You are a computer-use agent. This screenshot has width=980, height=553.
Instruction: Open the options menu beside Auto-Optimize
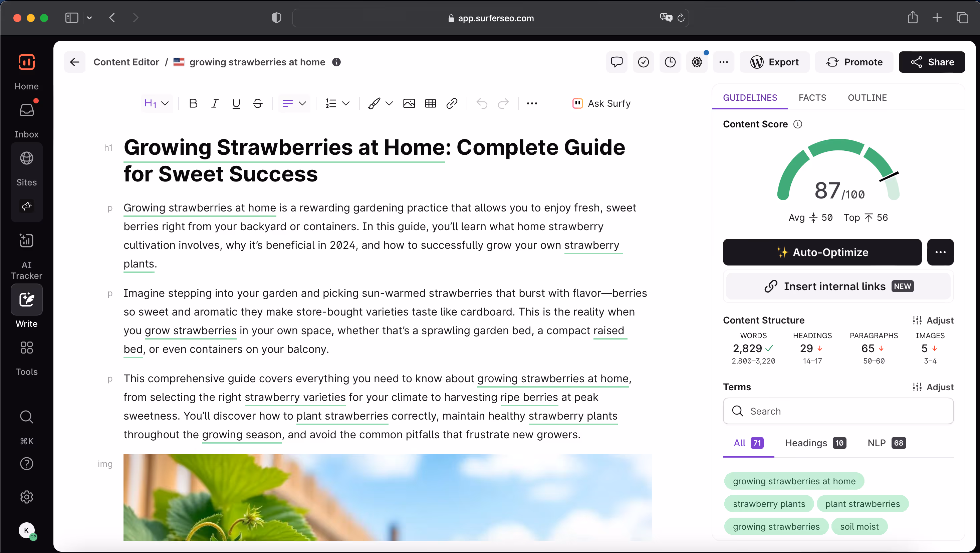tap(940, 252)
